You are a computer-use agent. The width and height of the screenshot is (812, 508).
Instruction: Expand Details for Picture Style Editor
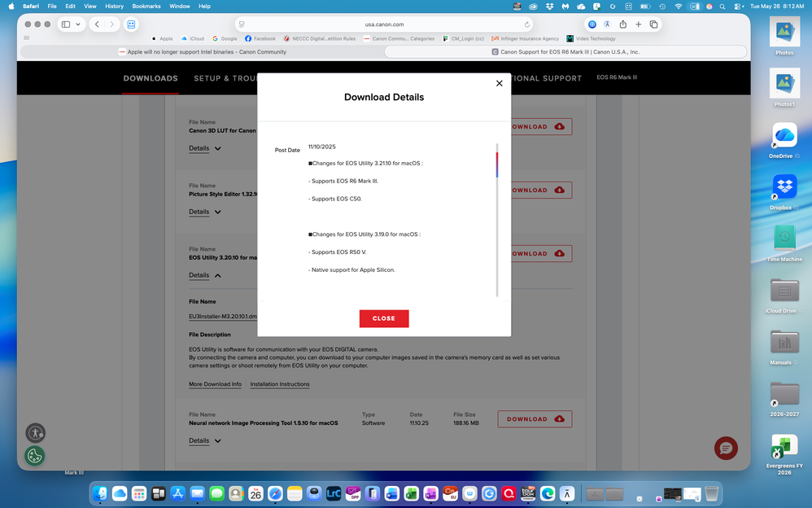[x=204, y=212]
